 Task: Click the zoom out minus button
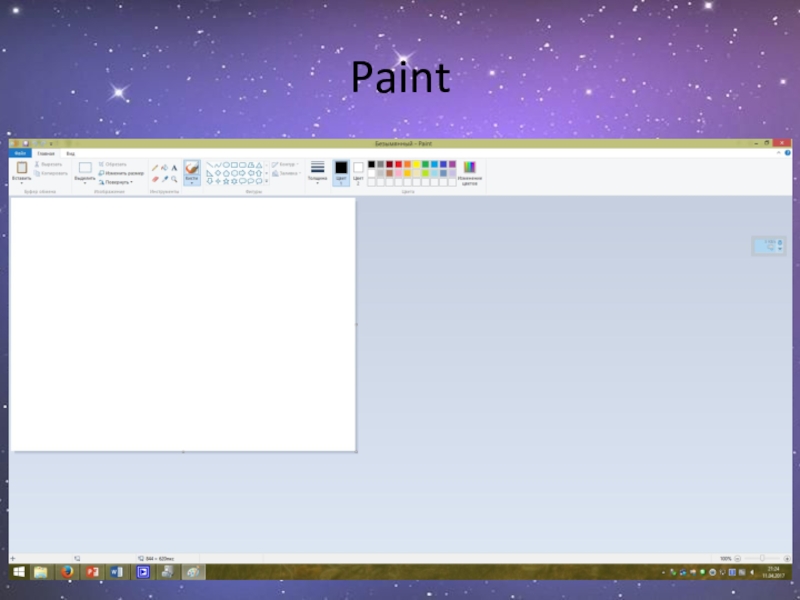coord(737,559)
